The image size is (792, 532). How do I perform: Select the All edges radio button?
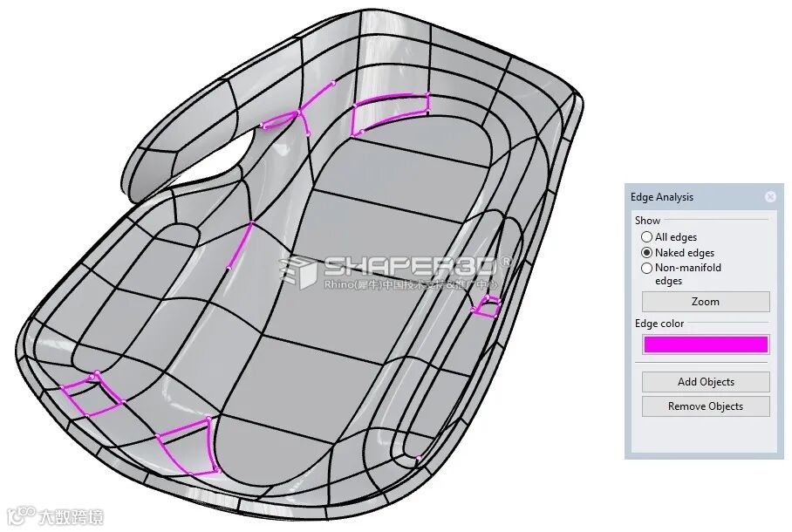(646, 237)
